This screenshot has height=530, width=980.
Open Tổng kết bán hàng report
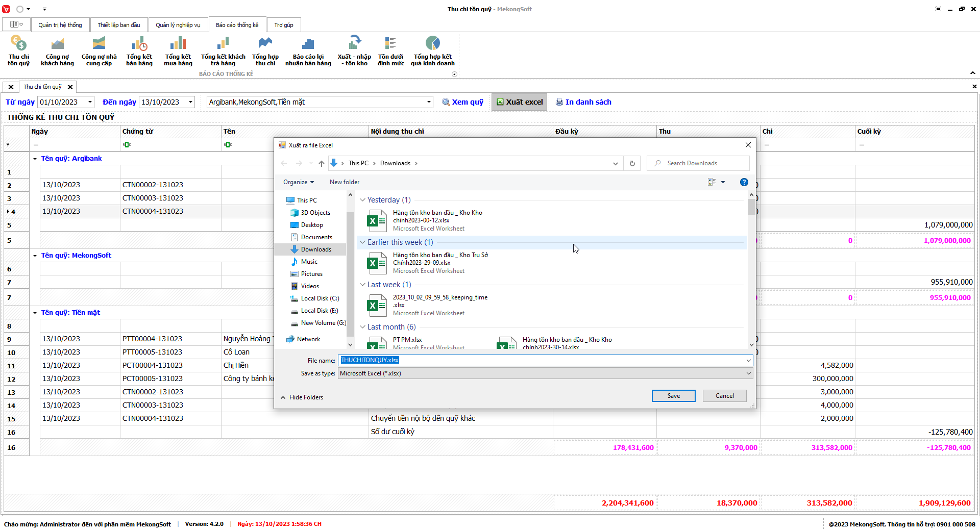(x=139, y=50)
